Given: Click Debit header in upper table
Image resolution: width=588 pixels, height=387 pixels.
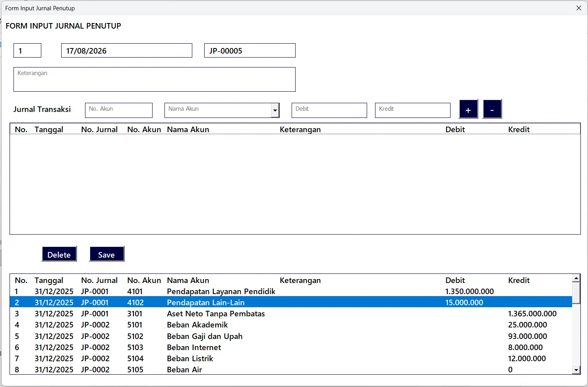Looking at the screenshot, I should (x=455, y=129).
